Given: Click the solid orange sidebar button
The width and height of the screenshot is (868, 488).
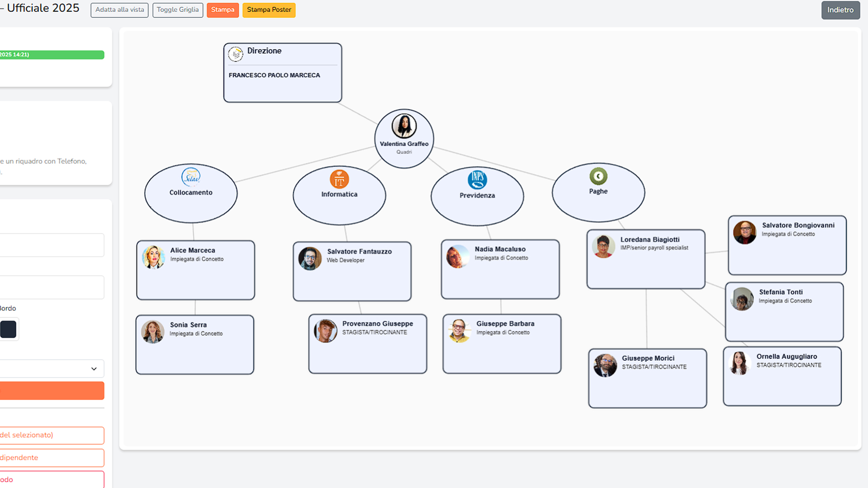Looking at the screenshot, I should [52, 390].
